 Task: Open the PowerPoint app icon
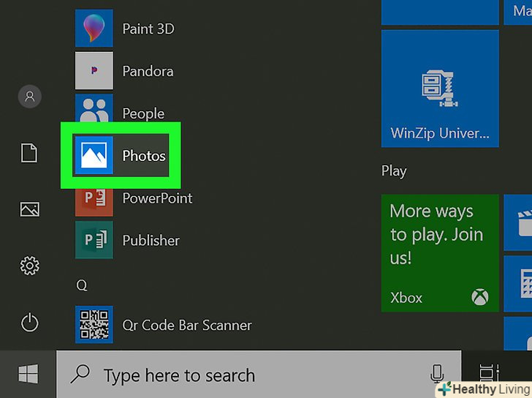pos(94,202)
